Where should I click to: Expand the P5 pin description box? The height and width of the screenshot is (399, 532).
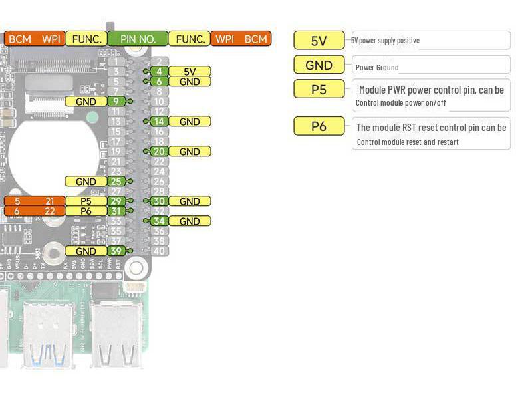[431, 96]
